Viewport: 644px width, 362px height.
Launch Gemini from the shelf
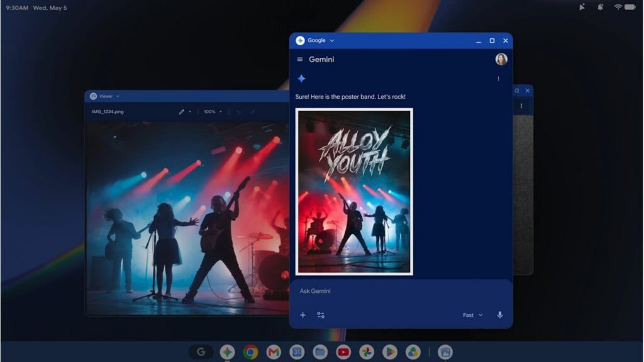227,352
